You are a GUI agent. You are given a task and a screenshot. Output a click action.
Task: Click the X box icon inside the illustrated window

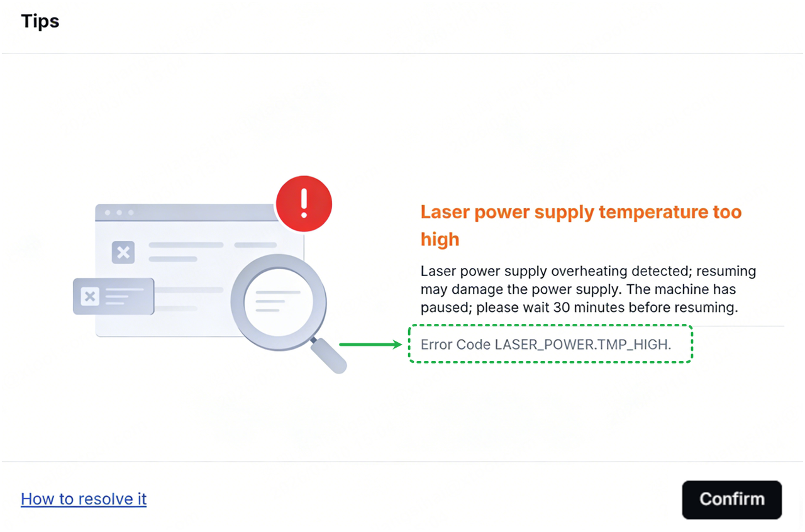tap(123, 253)
